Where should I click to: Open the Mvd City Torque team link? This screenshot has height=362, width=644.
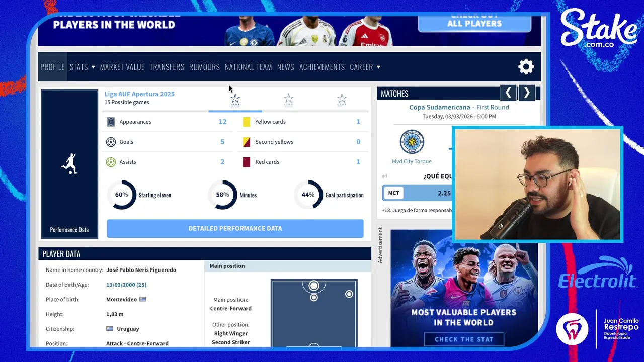click(412, 161)
